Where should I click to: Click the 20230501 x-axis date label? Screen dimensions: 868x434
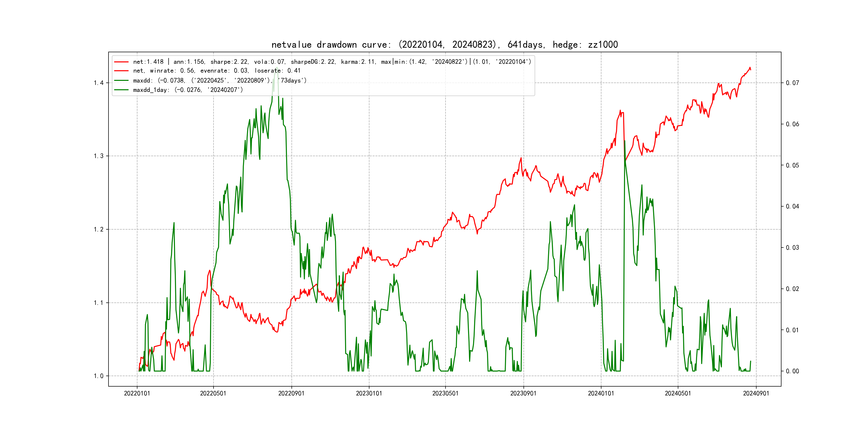(x=445, y=394)
